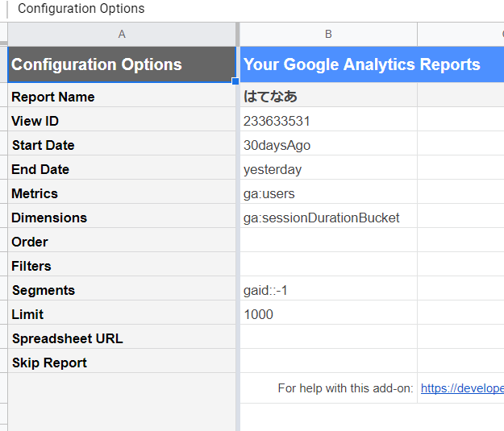Image resolution: width=504 pixels, height=431 pixels.
Task: Click the Skip Report label cell
Action: [x=122, y=361]
